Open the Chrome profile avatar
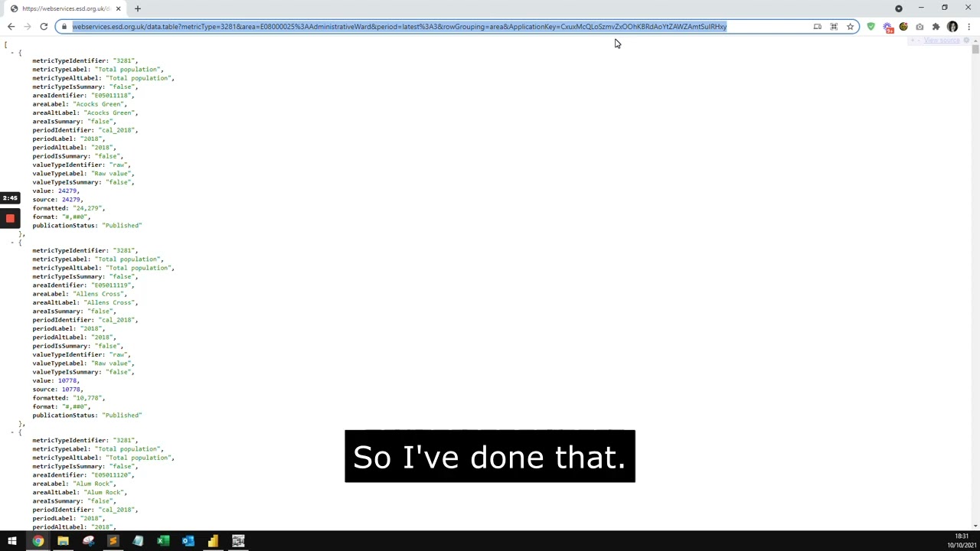The width and height of the screenshot is (980, 551). (952, 27)
